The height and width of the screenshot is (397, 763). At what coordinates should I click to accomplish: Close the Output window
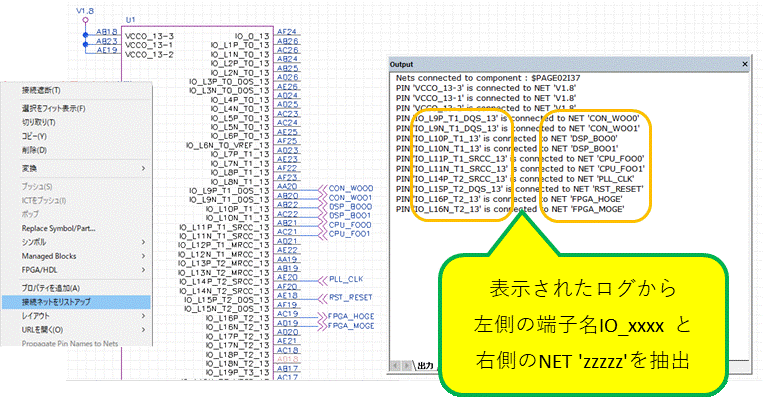745,64
